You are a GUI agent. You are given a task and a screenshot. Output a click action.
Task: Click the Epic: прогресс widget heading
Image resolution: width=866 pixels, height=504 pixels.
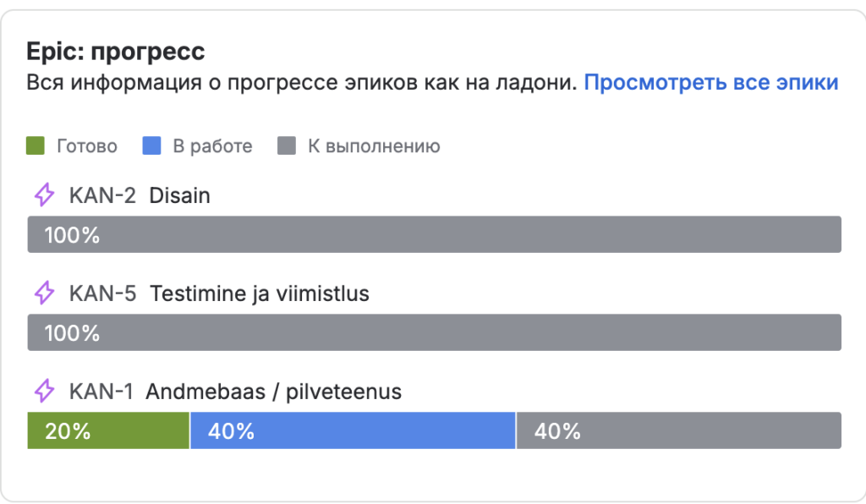116,52
